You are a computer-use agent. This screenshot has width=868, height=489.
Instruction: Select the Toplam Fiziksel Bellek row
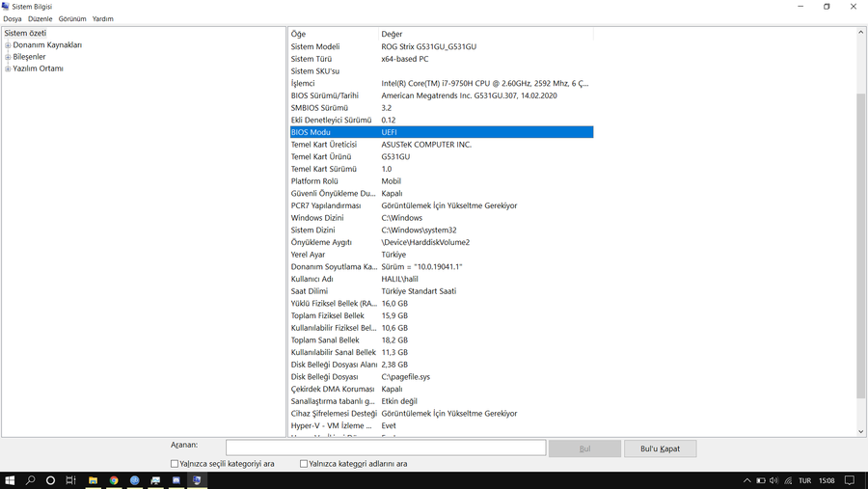tap(441, 315)
